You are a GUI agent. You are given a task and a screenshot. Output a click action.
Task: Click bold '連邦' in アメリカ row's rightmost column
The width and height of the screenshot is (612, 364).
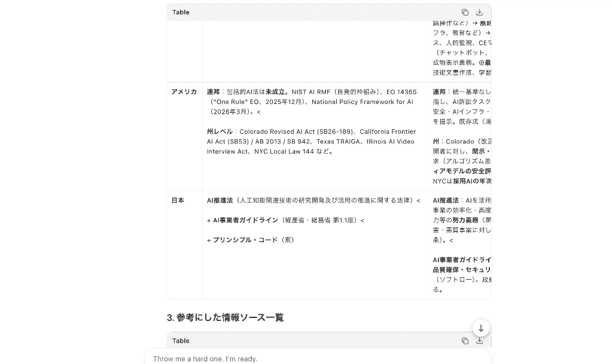(439, 91)
